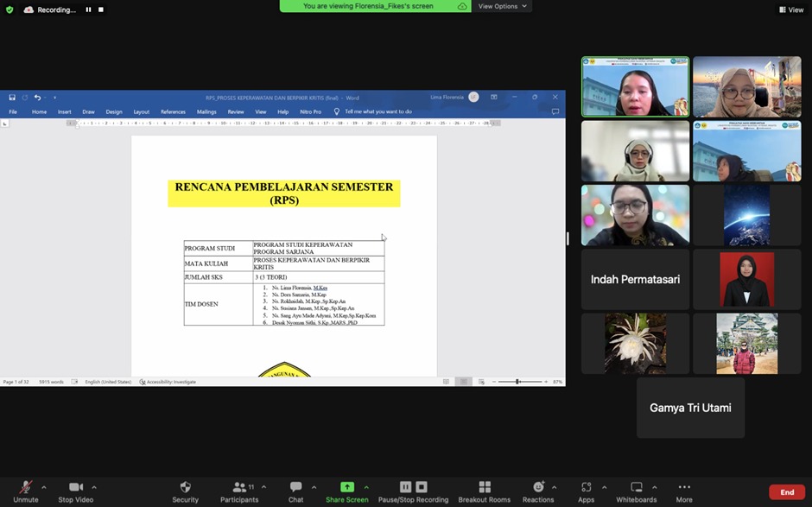Open the Apps icon in Zoom
The height and width of the screenshot is (507, 812).
pyautogui.click(x=586, y=488)
